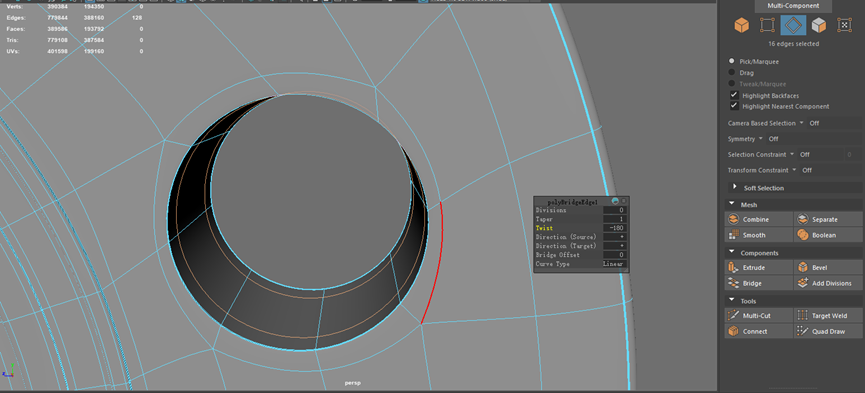Toggle Highlight Backfaces checkbox
This screenshot has height=393, width=865.
pos(734,95)
